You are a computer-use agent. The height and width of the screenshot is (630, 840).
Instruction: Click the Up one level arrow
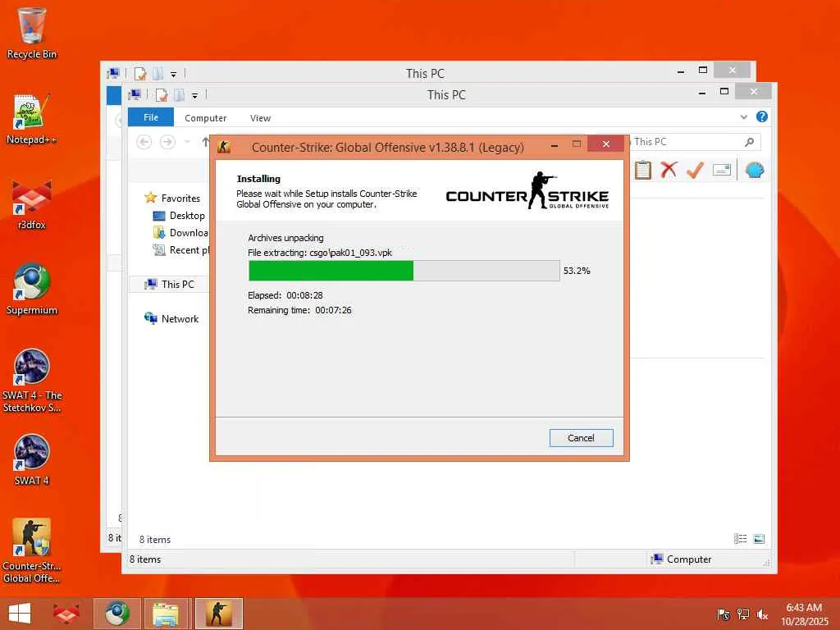[x=205, y=142]
